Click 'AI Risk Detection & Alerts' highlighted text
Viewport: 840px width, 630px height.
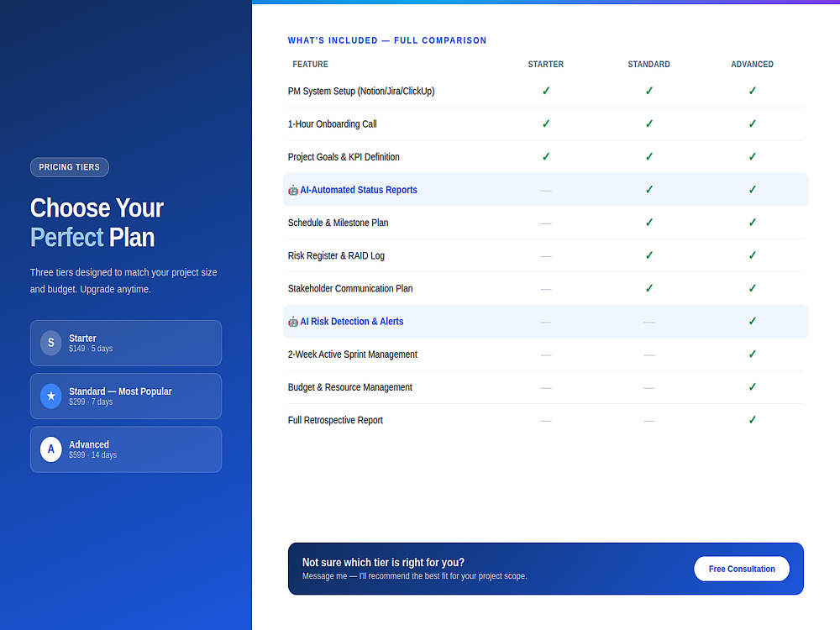tap(351, 322)
